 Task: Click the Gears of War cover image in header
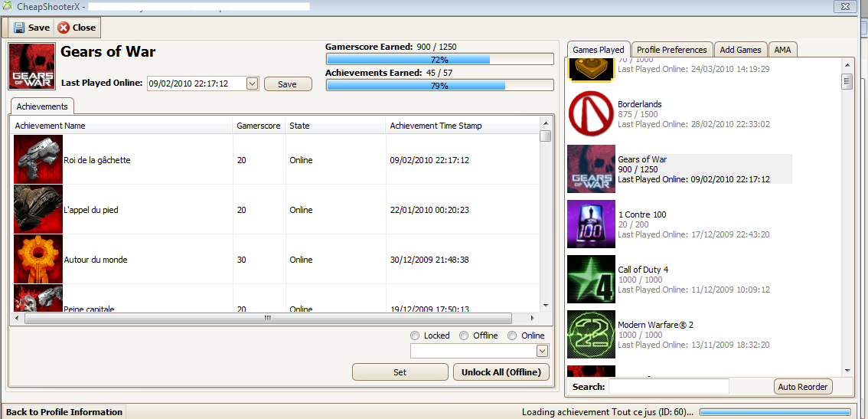point(31,67)
